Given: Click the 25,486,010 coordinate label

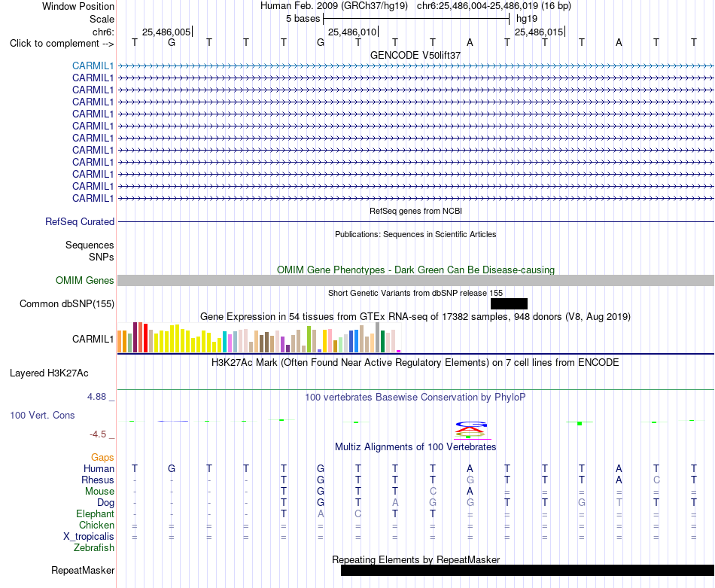Looking at the screenshot, I should pos(352,32).
